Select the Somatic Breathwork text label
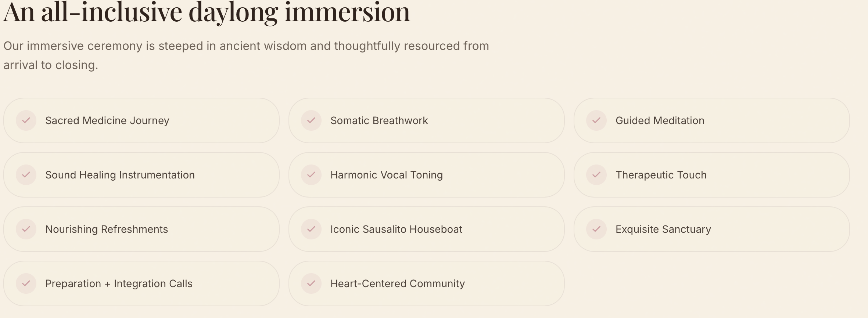Image resolution: width=868 pixels, height=318 pixels. 379,120
